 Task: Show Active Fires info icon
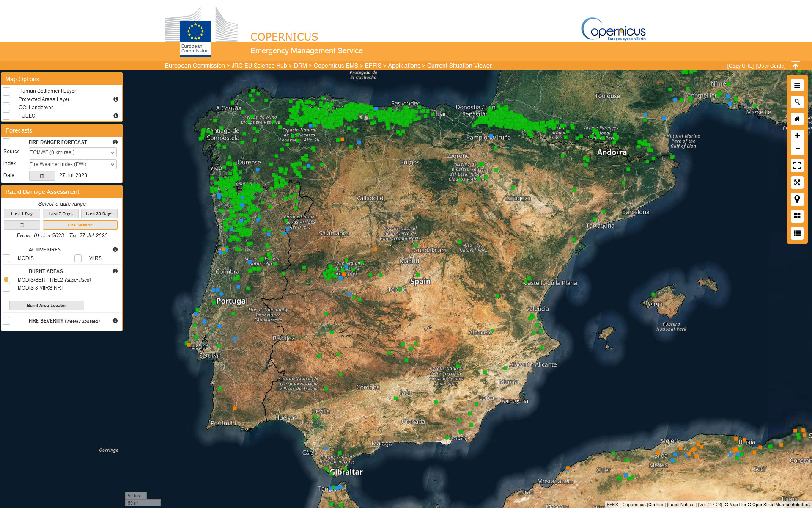point(115,249)
